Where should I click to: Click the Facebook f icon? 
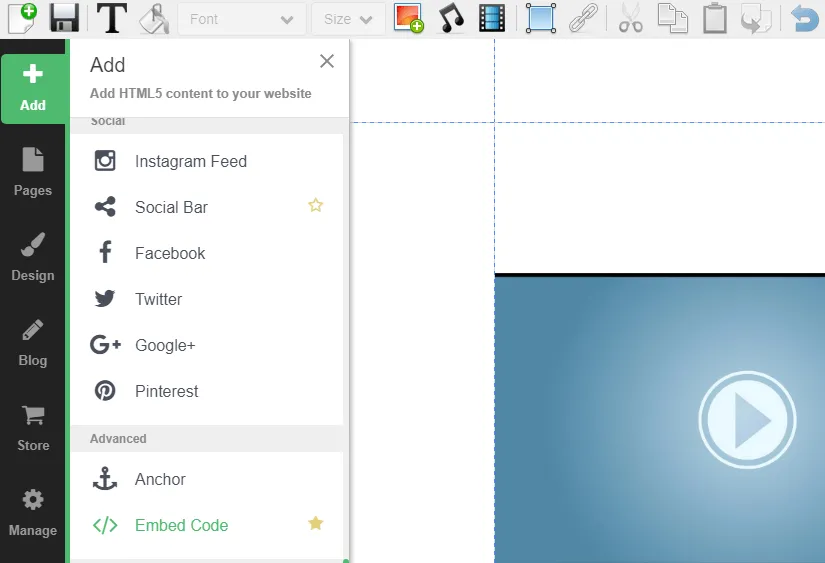(x=106, y=252)
